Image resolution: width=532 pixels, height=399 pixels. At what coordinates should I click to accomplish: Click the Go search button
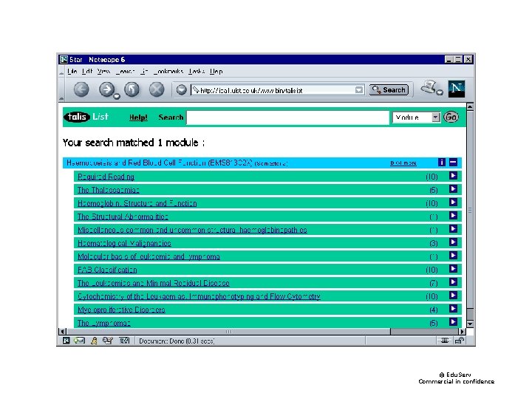click(451, 117)
